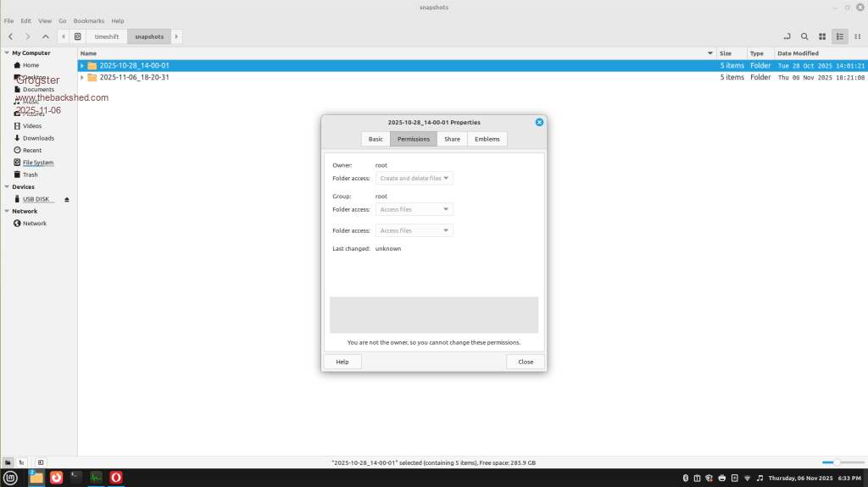Click the timeshift path breadcrumb

(107, 36)
